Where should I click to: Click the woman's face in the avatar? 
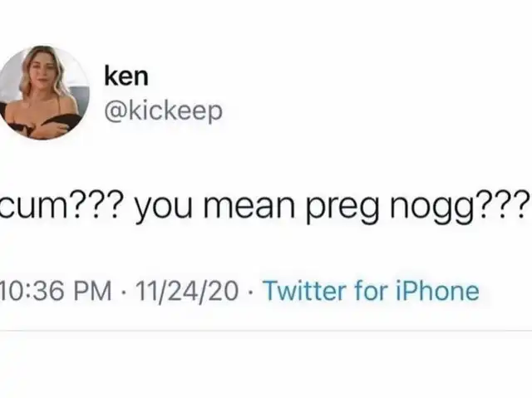coord(42,71)
